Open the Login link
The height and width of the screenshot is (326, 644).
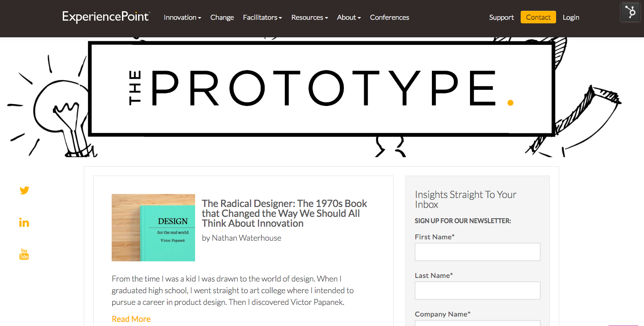coord(571,18)
